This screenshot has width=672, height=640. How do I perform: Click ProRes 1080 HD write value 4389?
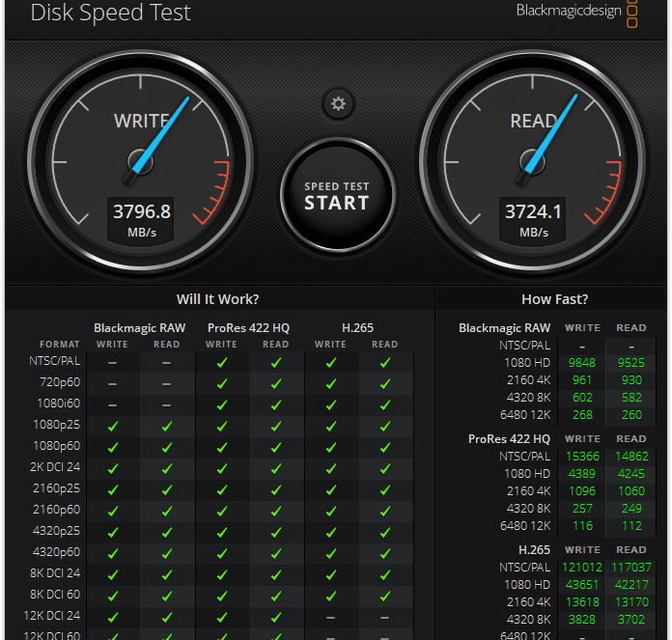(581, 474)
